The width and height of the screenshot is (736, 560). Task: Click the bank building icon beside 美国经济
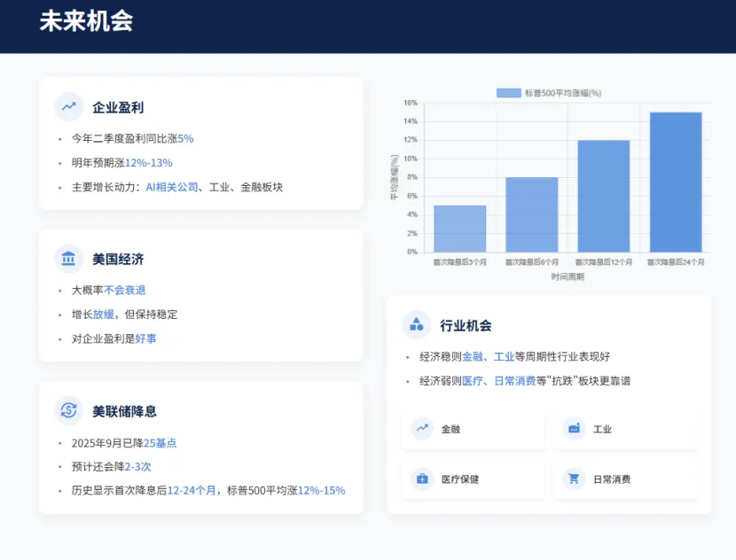[68, 259]
